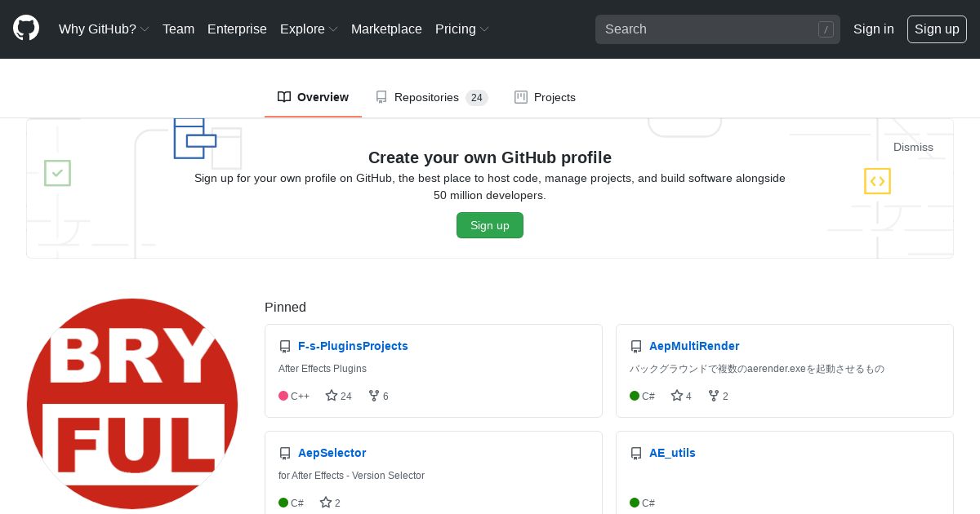Screen dimensions: 980x514
Task: Click the project board icon beside Projects
Action: [x=521, y=97]
